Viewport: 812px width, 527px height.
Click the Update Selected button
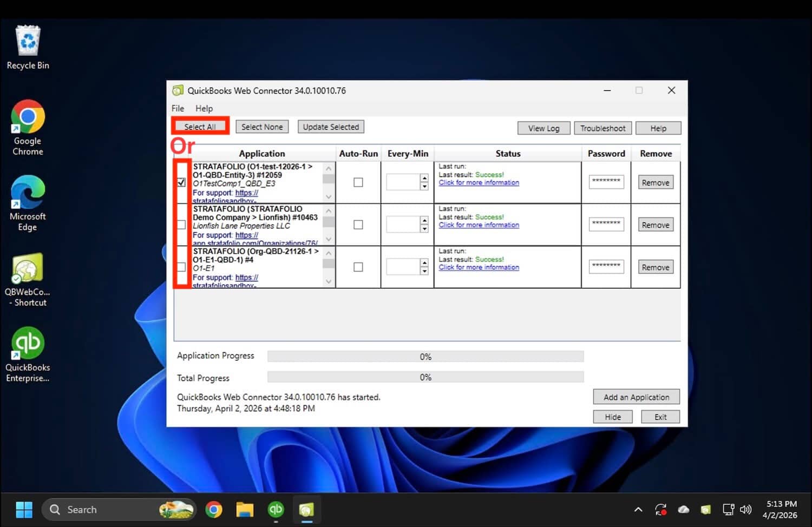point(331,127)
